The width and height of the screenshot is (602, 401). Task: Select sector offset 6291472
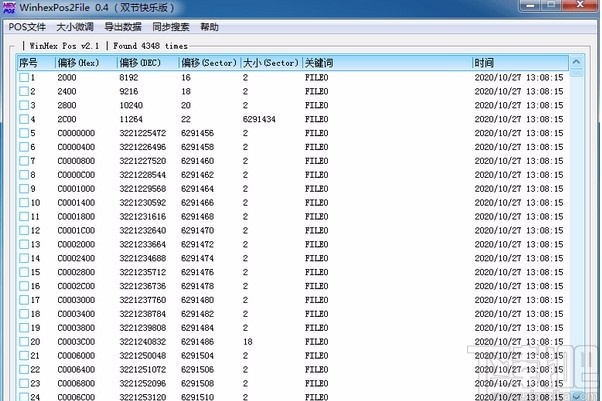[197, 244]
